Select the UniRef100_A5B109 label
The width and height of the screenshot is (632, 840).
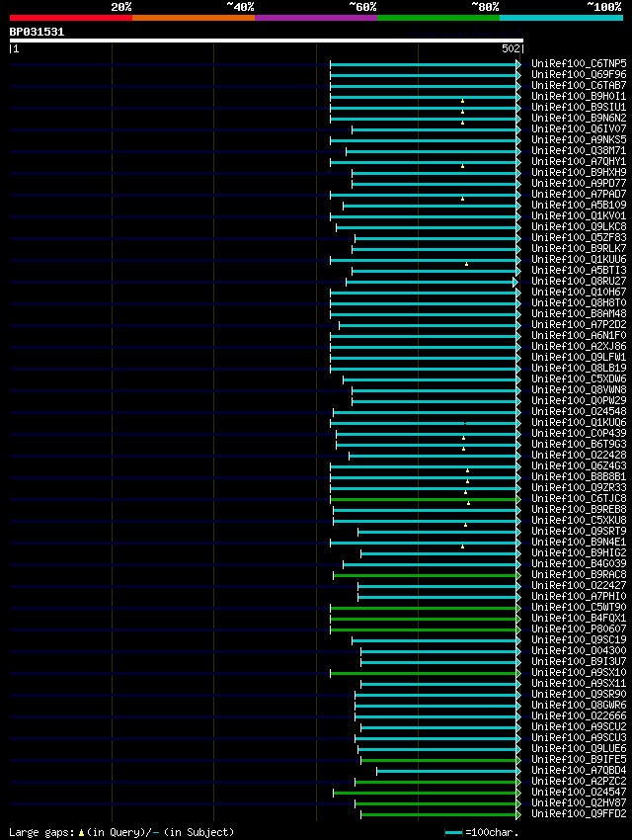coord(579,206)
